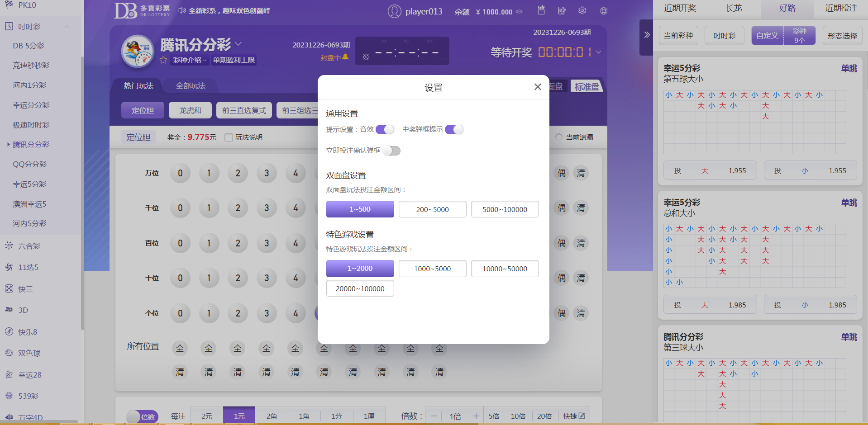The image size is (868, 425).
Task: Favorite the lottery with the star icon
Action: pyautogui.click(x=163, y=60)
